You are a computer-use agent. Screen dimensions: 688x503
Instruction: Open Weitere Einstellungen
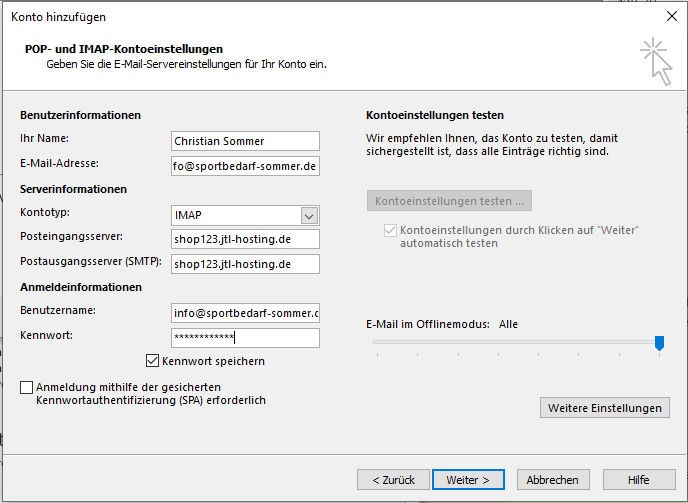tap(605, 408)
